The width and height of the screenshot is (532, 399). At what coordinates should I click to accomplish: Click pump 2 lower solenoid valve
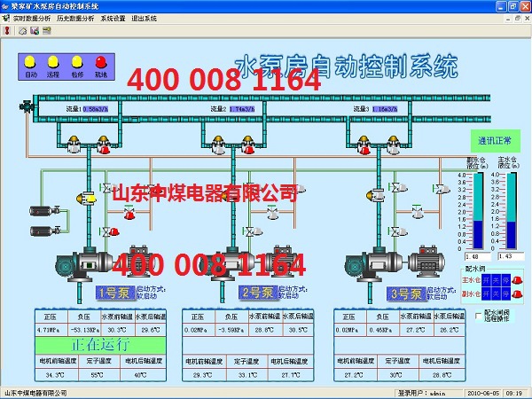[253, 232]
